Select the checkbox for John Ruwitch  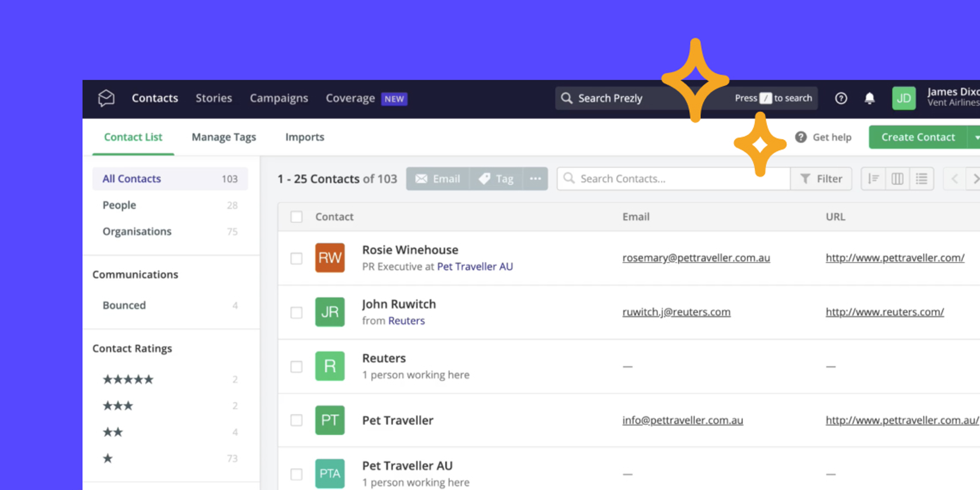pyautogui.click(x=296, y=313)
